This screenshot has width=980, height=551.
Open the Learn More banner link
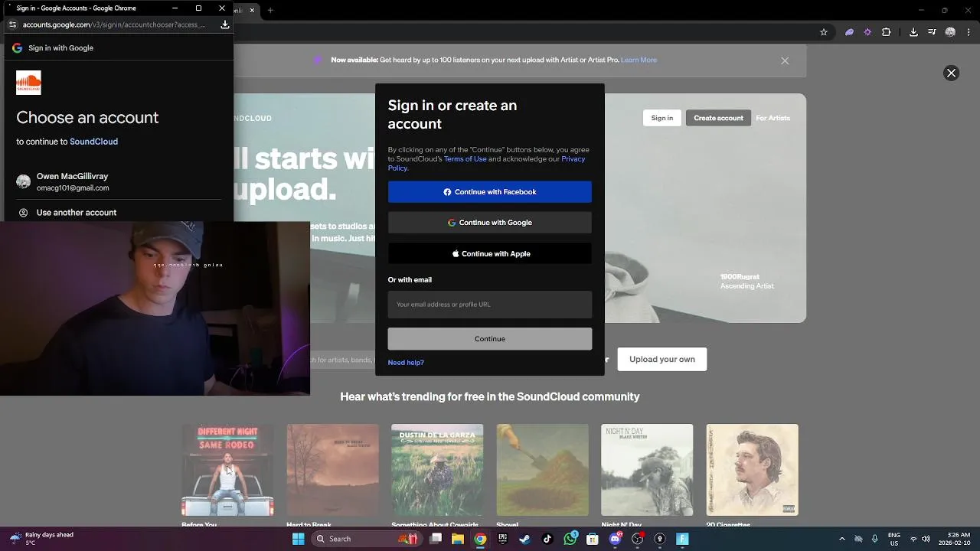(x=639, y=60)
